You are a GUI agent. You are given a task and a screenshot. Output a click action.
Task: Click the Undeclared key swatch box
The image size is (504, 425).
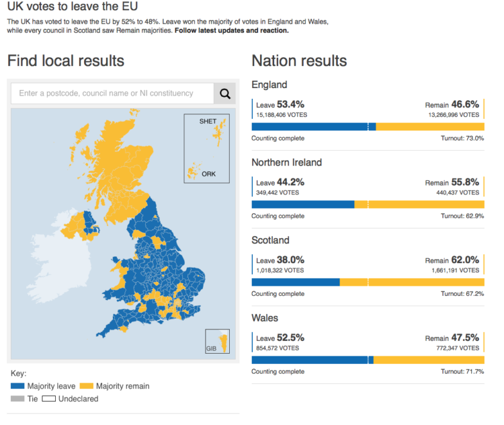[x=49, y=399]
